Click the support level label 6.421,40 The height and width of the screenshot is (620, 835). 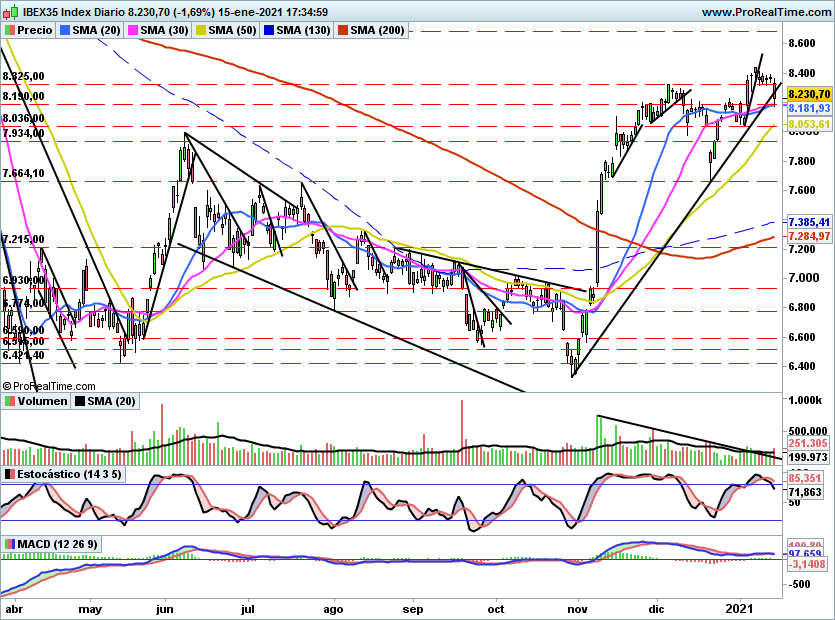pos(23,355)
